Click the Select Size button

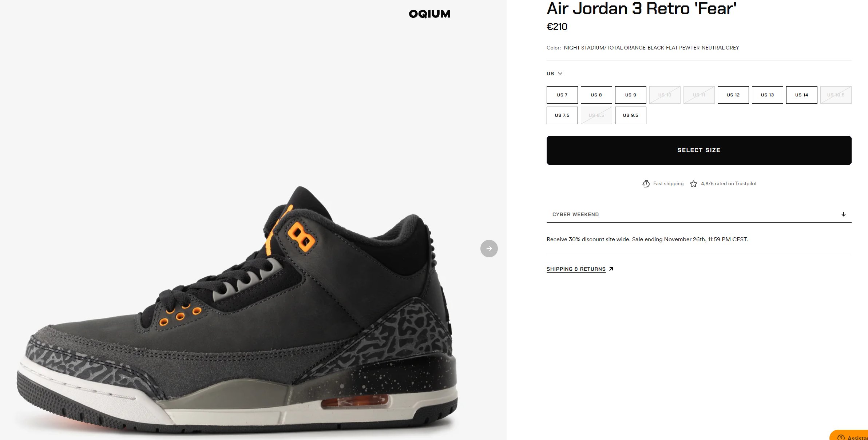pos(699,150)
